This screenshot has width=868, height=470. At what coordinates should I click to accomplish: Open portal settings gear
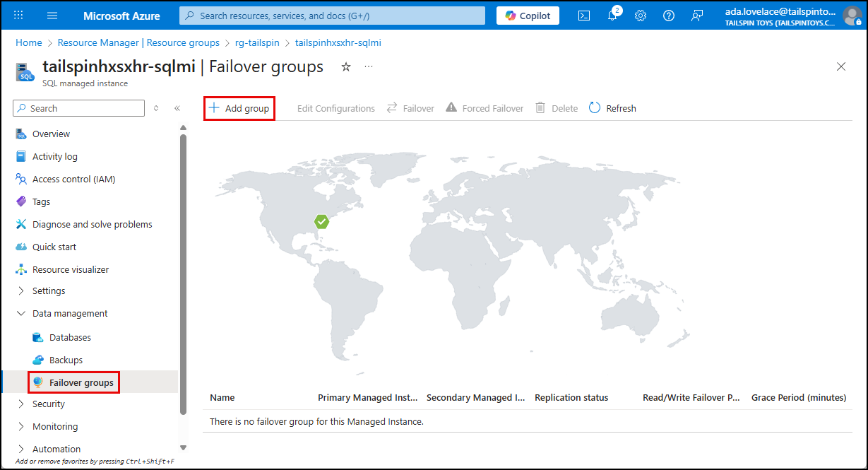point(640,15)
